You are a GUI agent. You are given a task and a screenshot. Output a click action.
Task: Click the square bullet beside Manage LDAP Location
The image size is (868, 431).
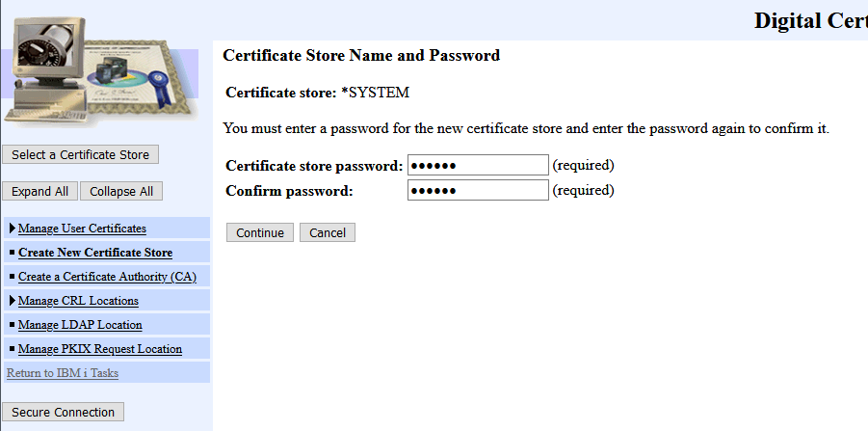tap(12, 325)
